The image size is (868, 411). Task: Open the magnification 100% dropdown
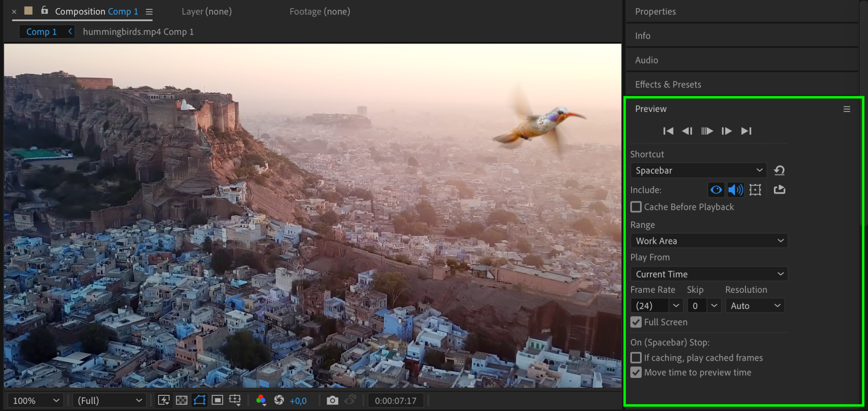(x=36, y=401)
